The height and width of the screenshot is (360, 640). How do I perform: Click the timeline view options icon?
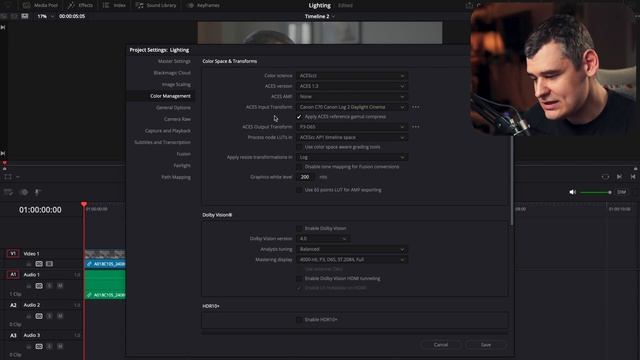pos(8,192)
